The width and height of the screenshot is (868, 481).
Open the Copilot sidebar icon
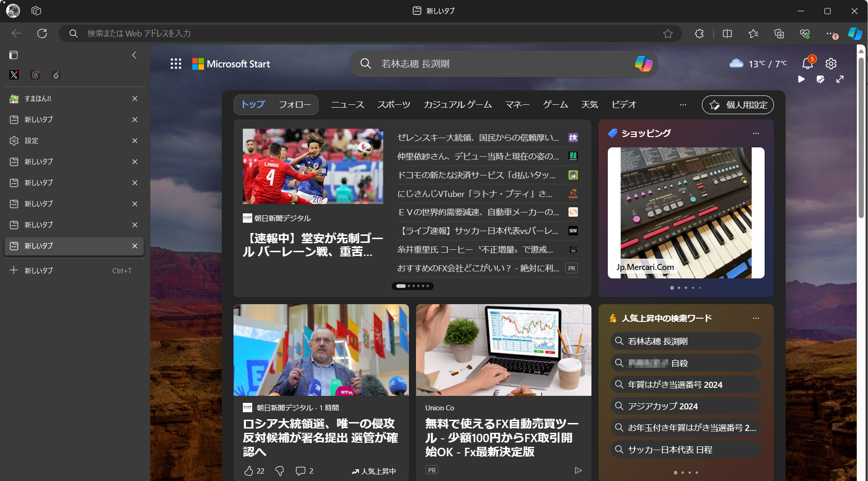855,33
